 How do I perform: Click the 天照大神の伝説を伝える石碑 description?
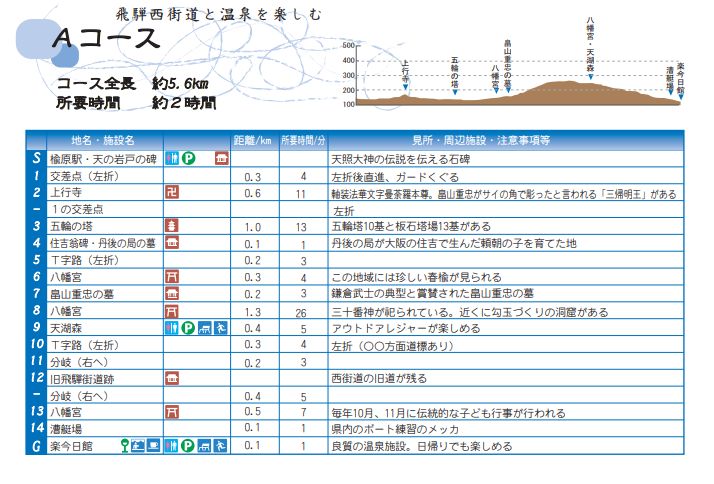(401, 159)
